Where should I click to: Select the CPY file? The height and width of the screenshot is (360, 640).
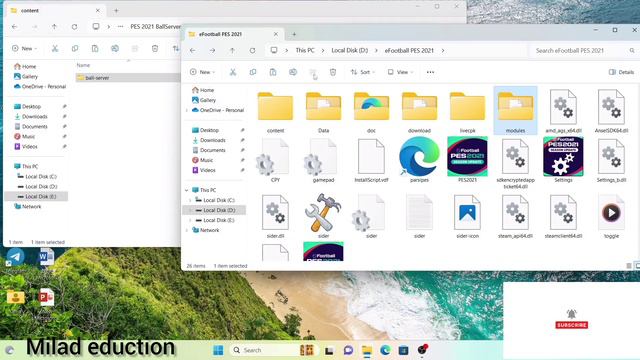(x=275, y=160)
